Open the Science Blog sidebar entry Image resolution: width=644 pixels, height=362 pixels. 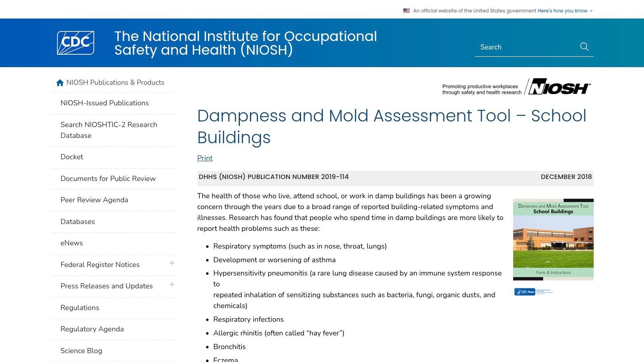81,350
